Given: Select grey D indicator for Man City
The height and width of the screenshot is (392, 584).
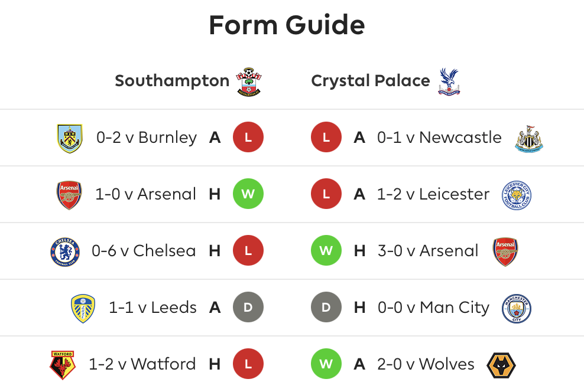Looking at the screenshot, I should [326, 307].
